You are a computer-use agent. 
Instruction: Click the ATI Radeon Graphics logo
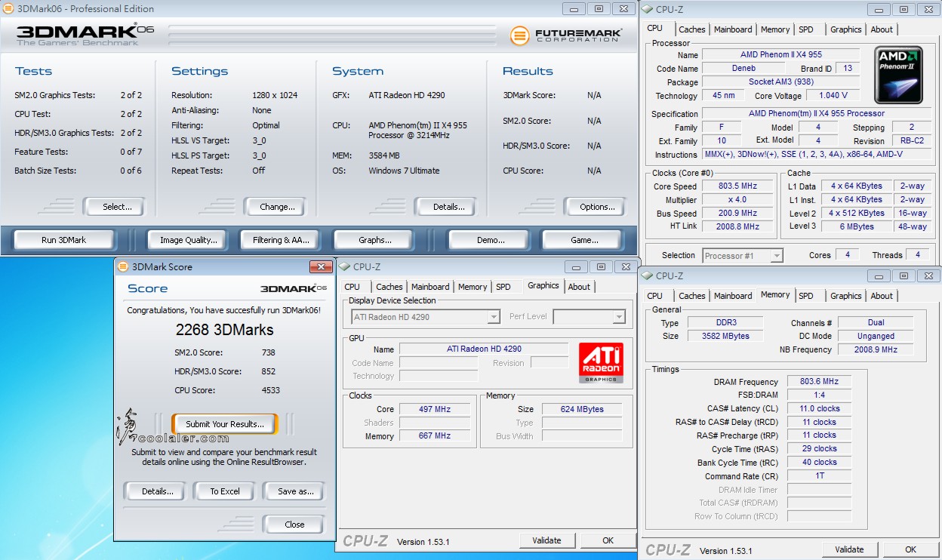[601, 363]
